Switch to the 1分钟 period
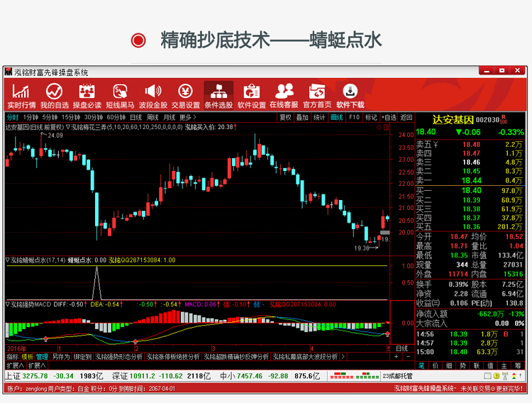Screen dimensions: 532x403 (x=31, y=118)
